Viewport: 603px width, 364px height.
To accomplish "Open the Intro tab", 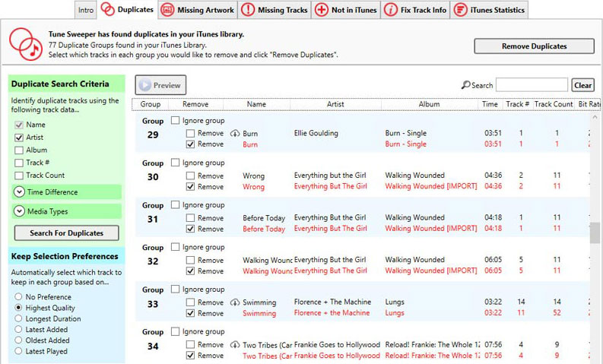I will point(86,10).
